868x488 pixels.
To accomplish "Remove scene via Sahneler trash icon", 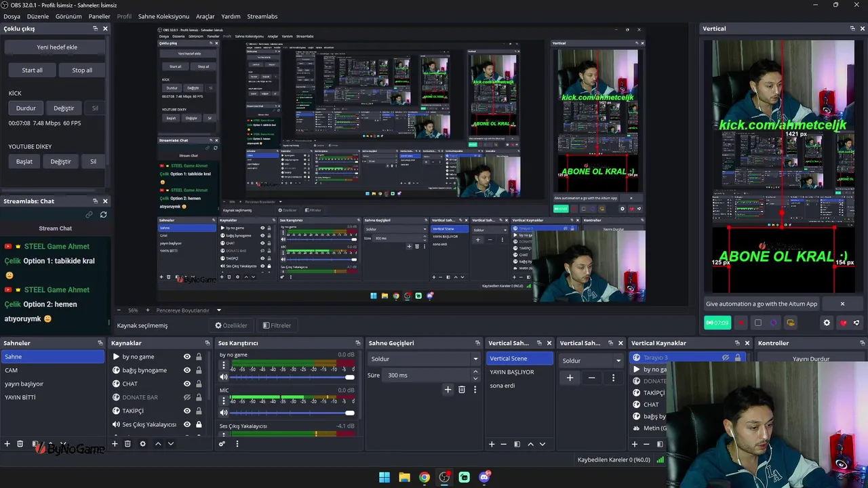I will (x=20, y=444).
